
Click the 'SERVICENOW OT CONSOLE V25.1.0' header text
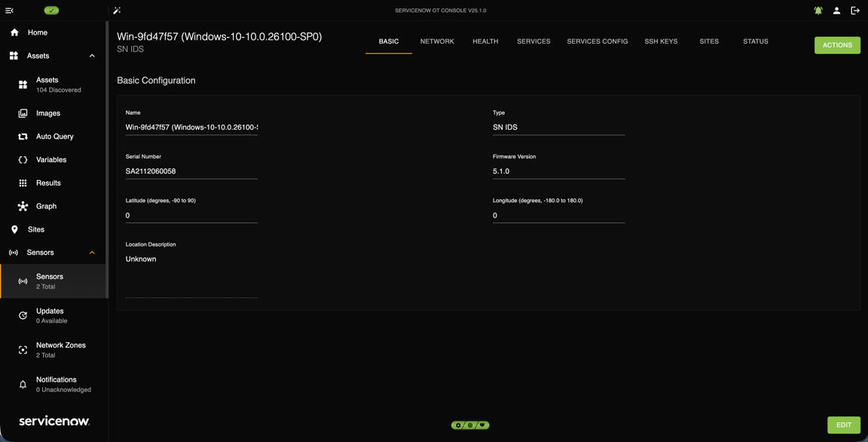click(441, 11)
